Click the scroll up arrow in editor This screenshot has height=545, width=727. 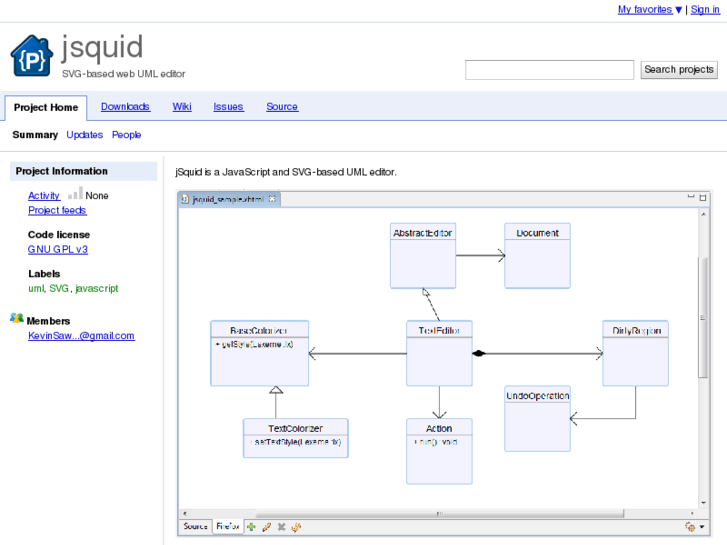(x=703, y=214)
